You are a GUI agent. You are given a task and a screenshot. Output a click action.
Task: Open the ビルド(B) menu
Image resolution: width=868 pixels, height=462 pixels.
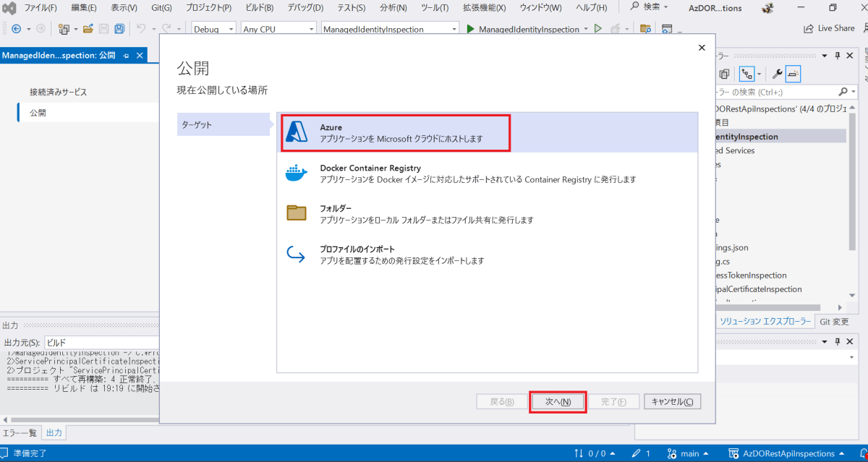tap(258, 8)
